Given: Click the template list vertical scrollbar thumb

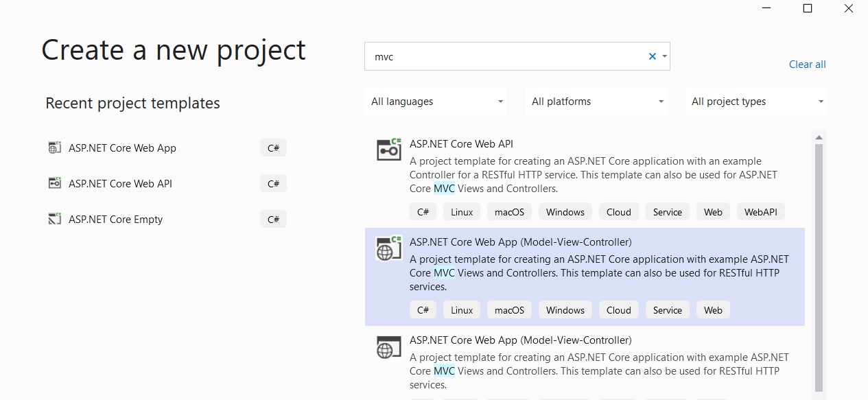Looking at the screenshot, I should click(819, 268).
